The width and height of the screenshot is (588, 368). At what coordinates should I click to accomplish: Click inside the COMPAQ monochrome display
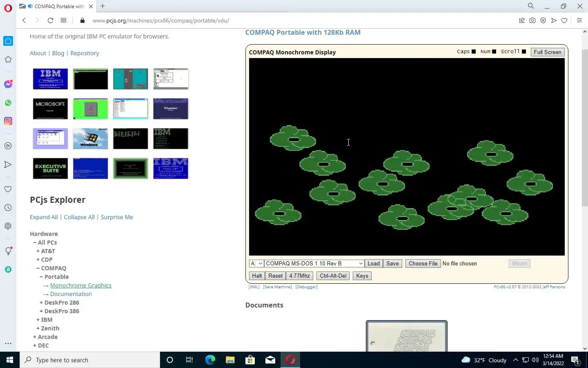click(407, 157)
